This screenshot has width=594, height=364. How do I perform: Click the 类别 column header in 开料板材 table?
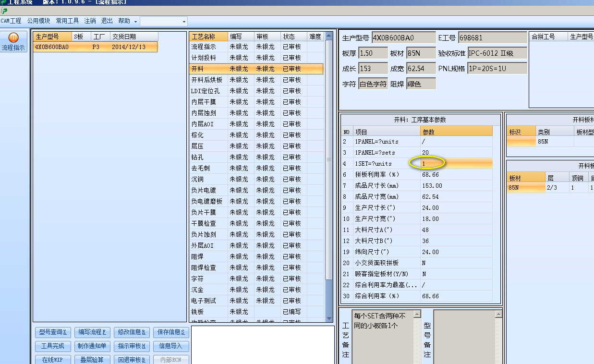click(x=555, y=132)
